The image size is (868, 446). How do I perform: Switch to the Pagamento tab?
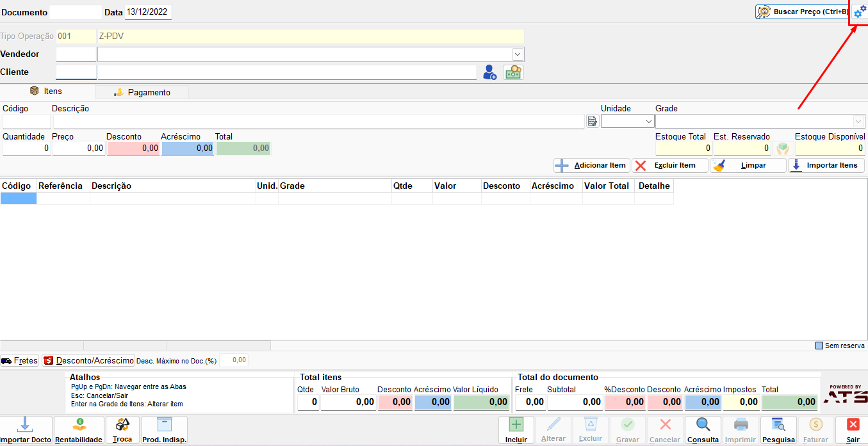(x=142, y=92)
